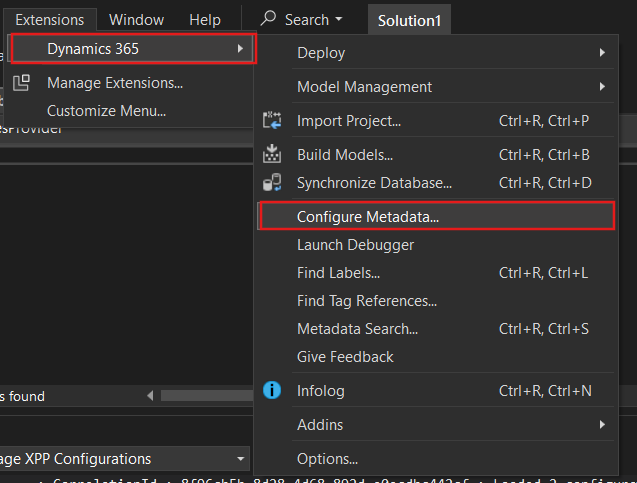
Task: Select Import Project menu item
Action: pos(436,121)
